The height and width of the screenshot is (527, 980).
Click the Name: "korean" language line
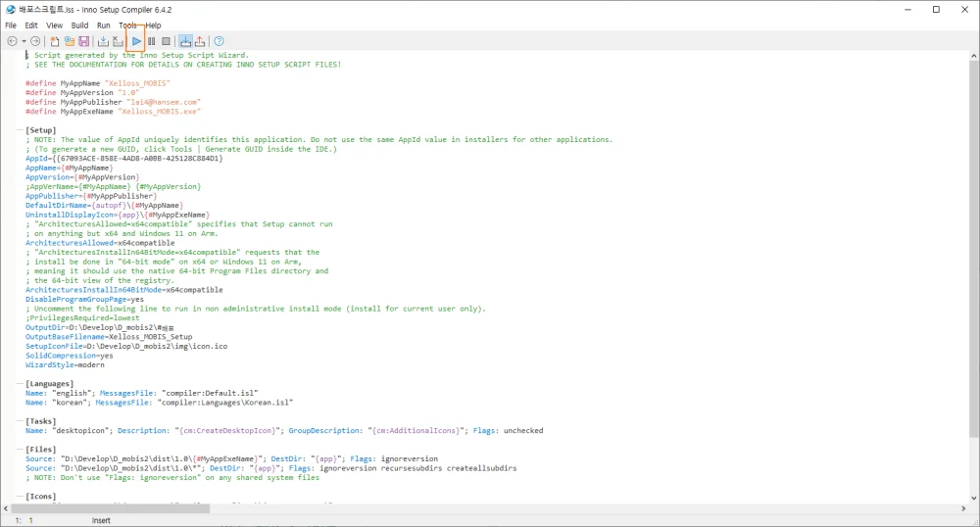pos(160,403)
